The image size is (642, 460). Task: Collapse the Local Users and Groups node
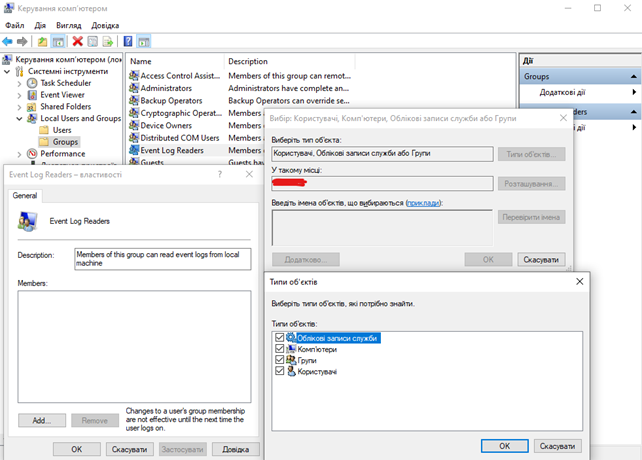pyautogui.click(x=19, y=118)
